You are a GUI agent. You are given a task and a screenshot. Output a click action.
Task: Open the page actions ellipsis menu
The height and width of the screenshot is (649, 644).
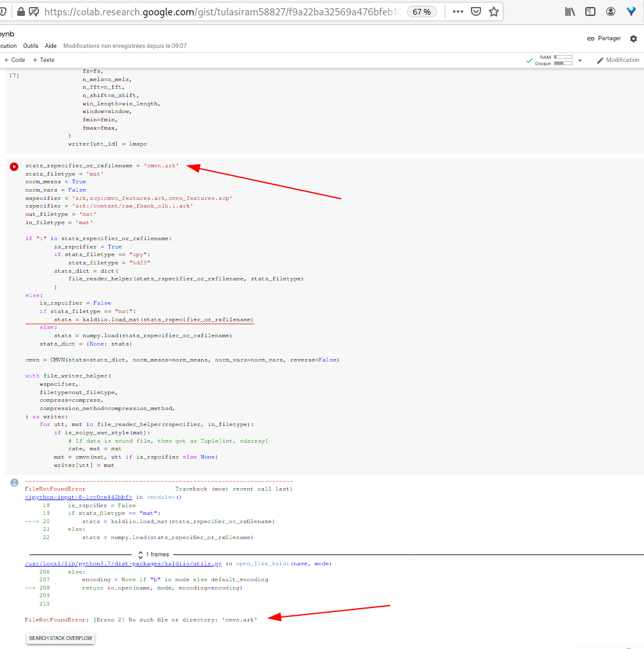click(x=457, y=11)
